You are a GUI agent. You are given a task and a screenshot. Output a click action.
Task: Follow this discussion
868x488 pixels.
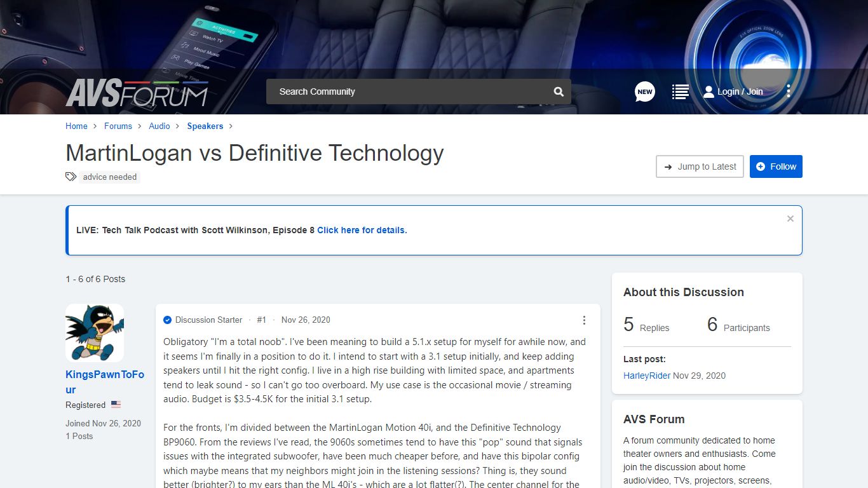pos(776,166)
